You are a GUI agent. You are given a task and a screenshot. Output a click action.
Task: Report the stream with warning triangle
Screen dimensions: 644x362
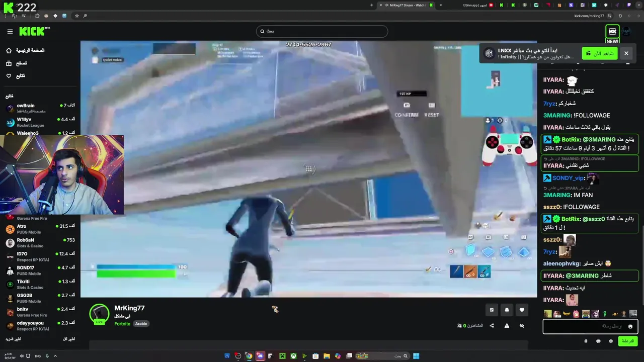pos(507,326)
